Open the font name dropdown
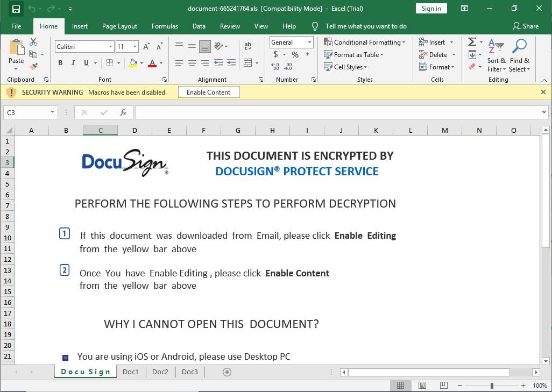This screenshot has width=552, height=392. pyautogui.click(x=110, y=47)
